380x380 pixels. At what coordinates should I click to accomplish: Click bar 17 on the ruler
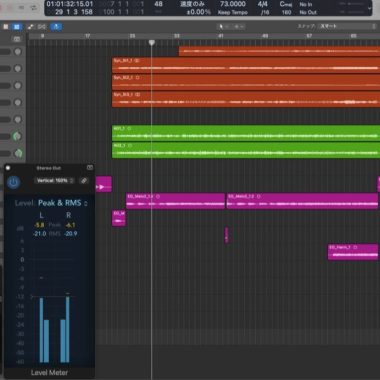point(87,36)
